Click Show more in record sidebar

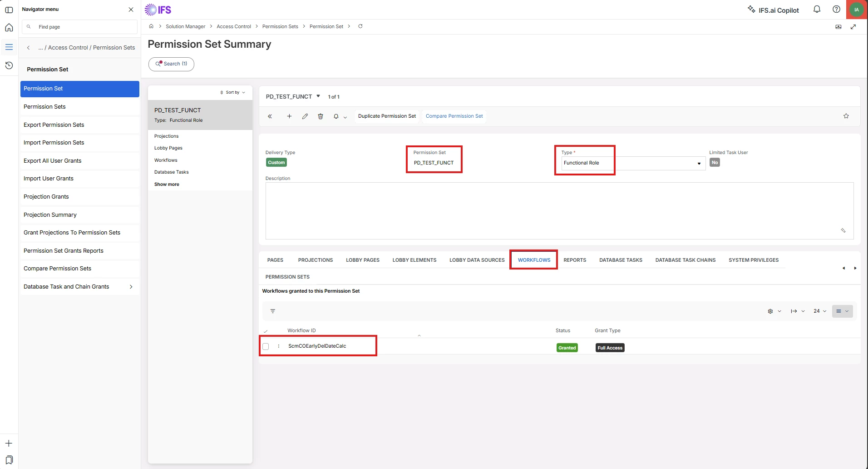(x=167, y=185)
